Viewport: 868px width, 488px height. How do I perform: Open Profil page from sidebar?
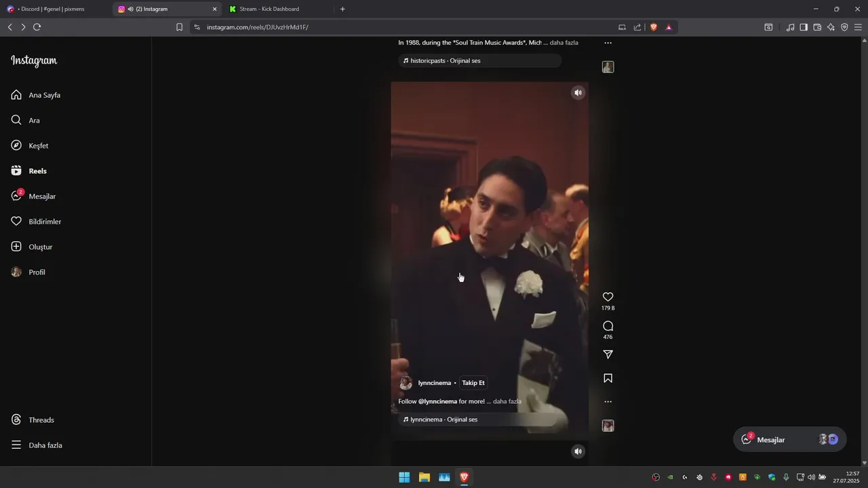[28, 272]
